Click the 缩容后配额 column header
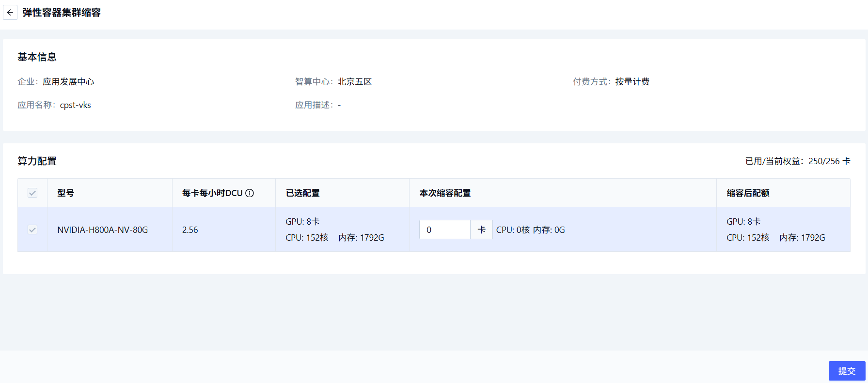This screenshot has height=383, width=868. point(748,193)
